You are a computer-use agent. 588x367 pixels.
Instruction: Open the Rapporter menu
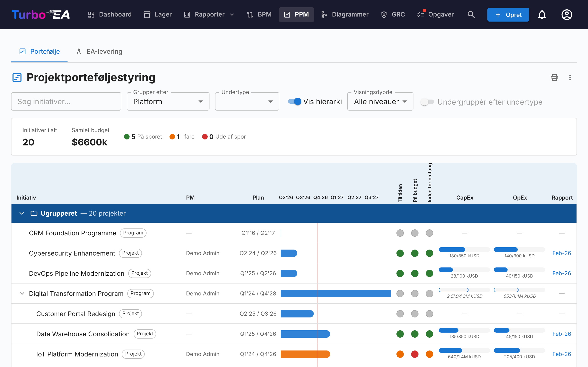[x=209, y=14]
